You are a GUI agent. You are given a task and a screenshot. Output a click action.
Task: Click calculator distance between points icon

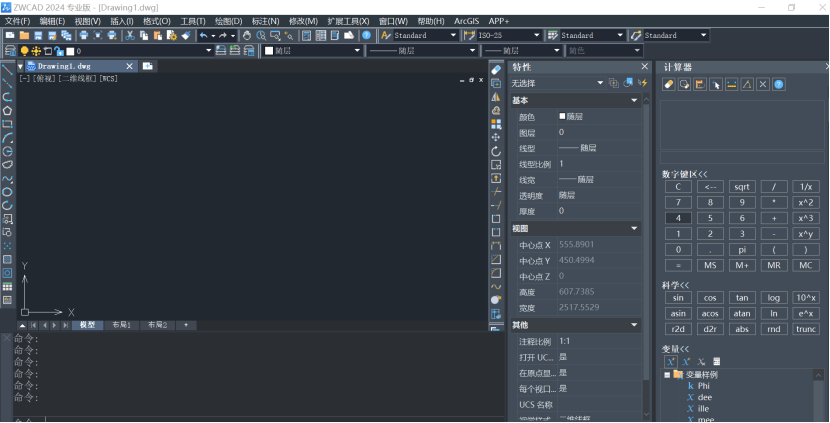click(732, 84)
